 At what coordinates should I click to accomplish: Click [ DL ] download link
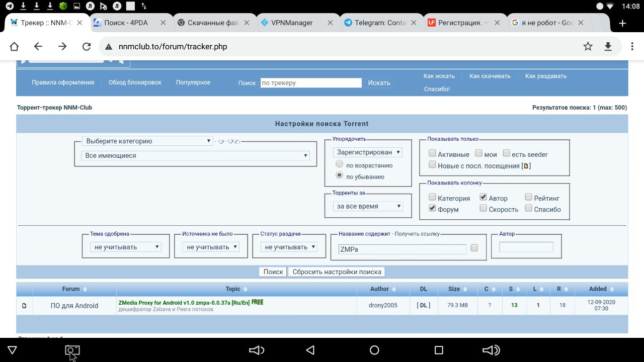coord(424,305)
